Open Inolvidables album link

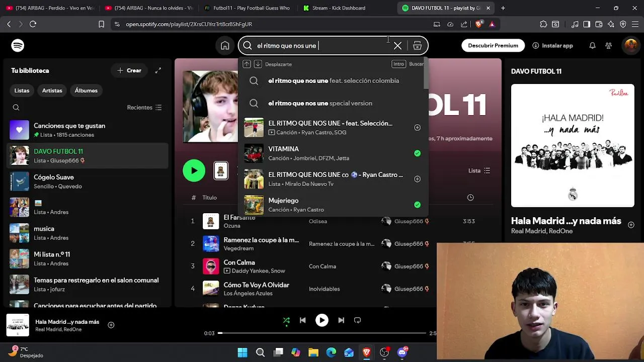(x=325, y=289)
